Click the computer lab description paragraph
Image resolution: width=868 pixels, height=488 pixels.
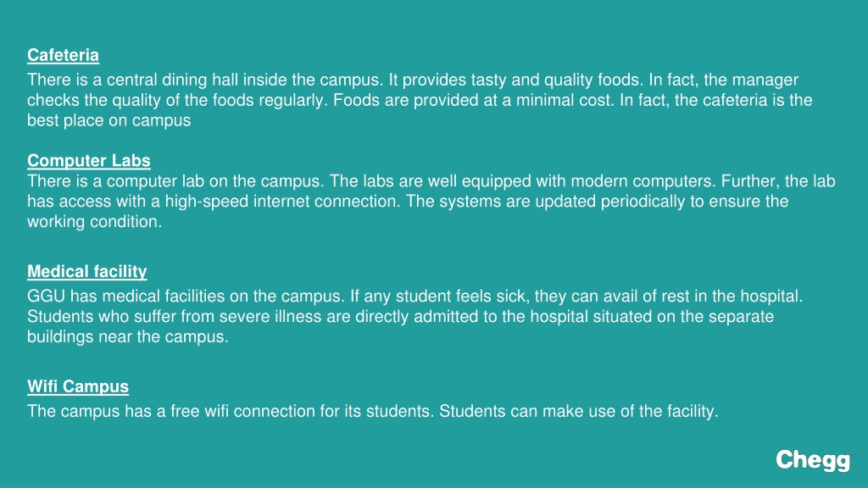(x=431, y=202)
